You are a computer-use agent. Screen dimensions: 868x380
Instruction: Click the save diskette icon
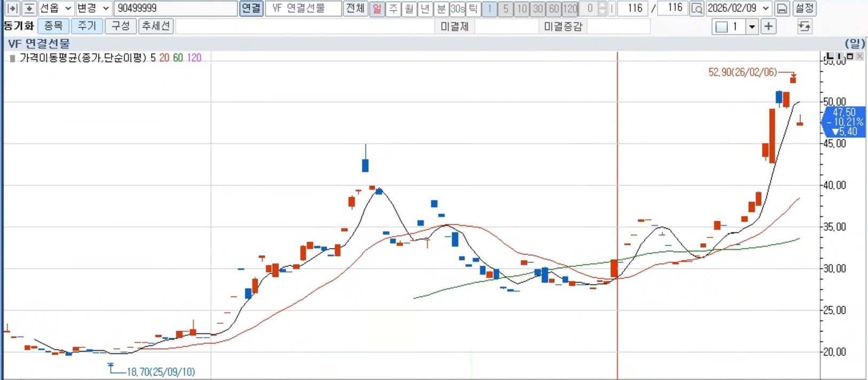(782, 9)
